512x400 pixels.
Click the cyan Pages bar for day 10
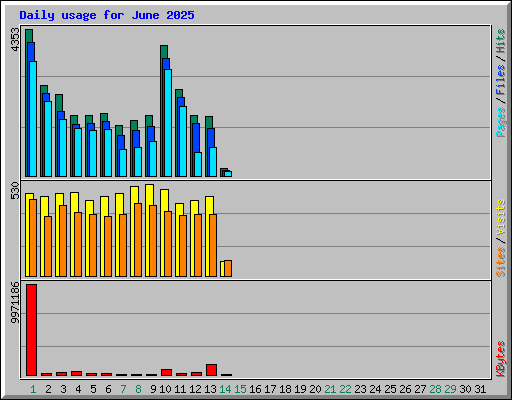[x=168, y=123]
